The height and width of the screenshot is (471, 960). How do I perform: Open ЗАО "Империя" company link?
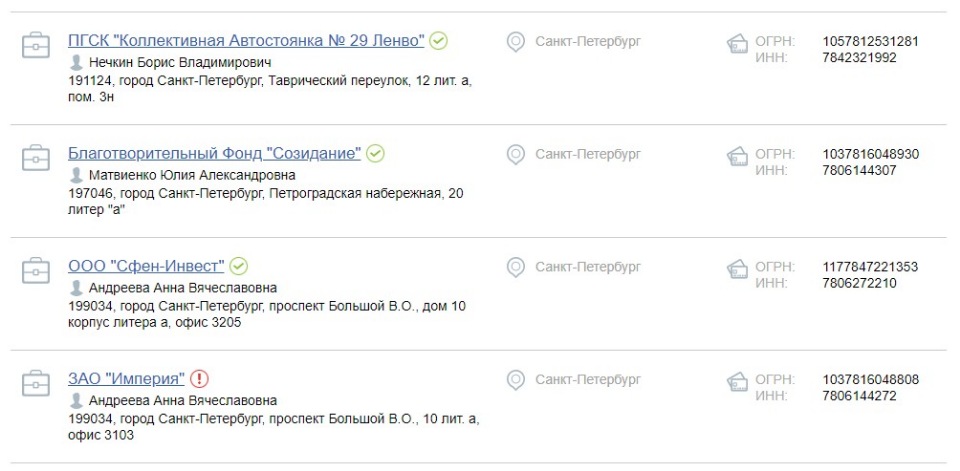pyautogui.click(x=126, y=379)
